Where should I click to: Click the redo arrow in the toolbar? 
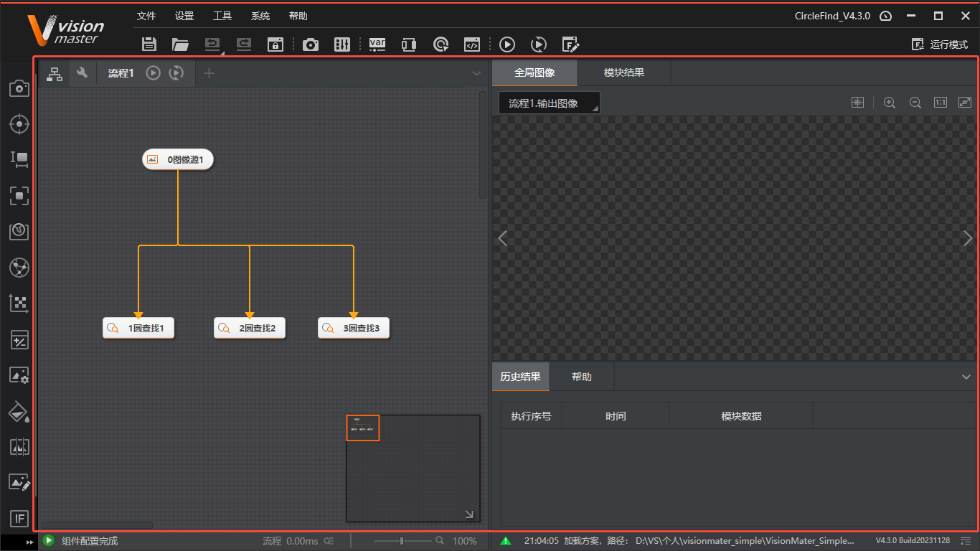[x=244, y=44]
